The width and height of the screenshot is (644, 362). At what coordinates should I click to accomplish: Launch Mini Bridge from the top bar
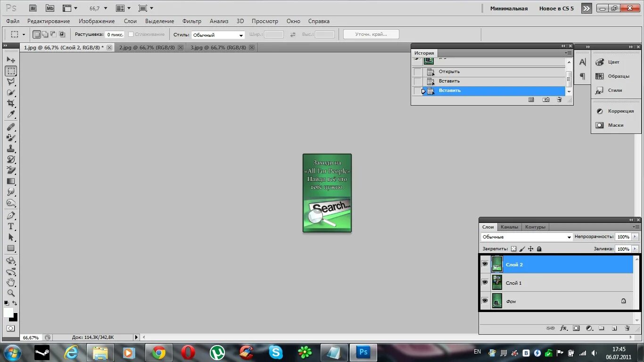(x=50, y=8)
